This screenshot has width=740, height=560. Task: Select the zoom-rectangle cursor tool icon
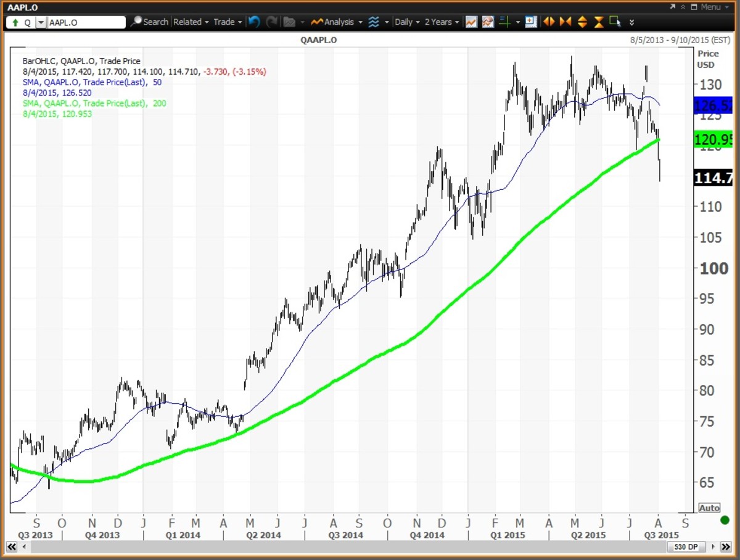tap(615, 22)
